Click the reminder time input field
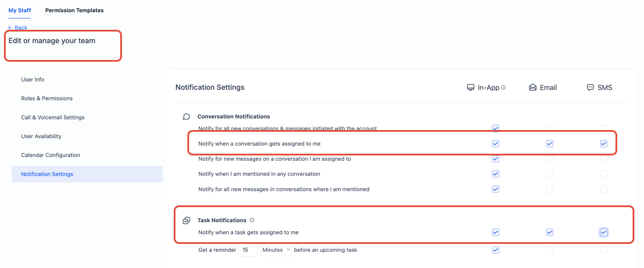 pos(247,250)
